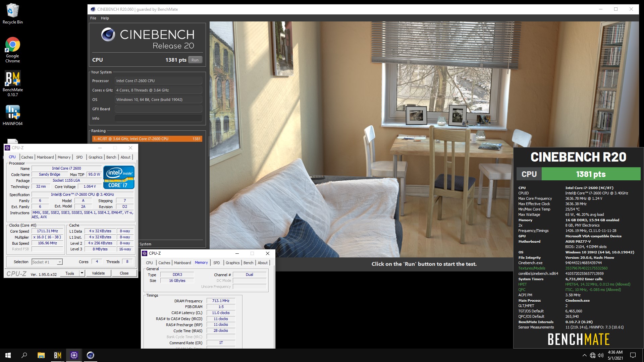This screenshot has width=644, height=362.
Task: Open Graphics tab in CPU-Z Memory window
Action: point(233,263)
